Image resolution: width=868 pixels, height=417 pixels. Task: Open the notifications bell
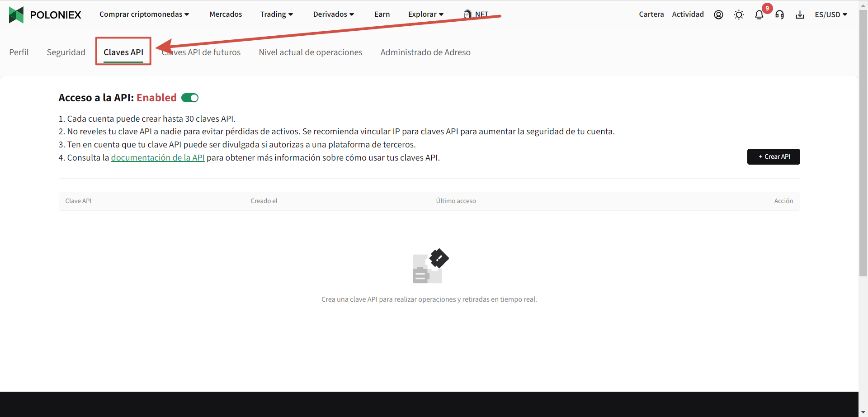click(759, 14)
